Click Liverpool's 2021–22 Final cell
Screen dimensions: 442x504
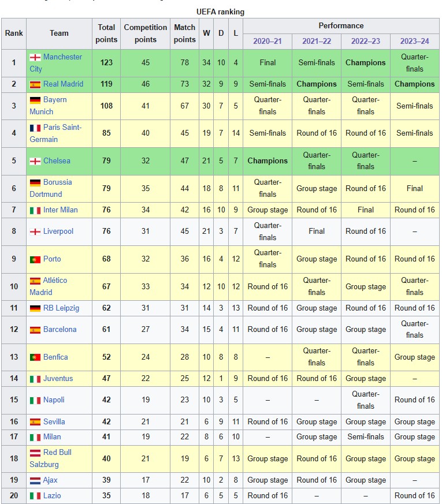point(317,232)
